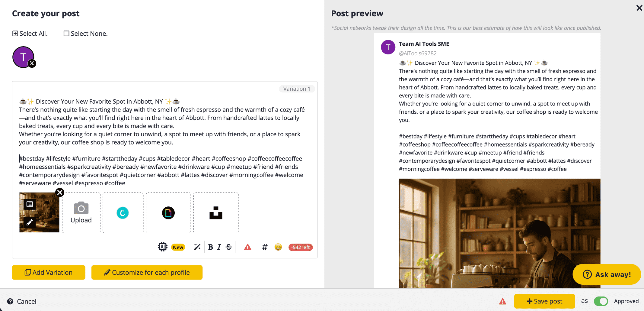Check the Select None option
The width and height of the screenshot is (644, 311).
tap(66, 33)
